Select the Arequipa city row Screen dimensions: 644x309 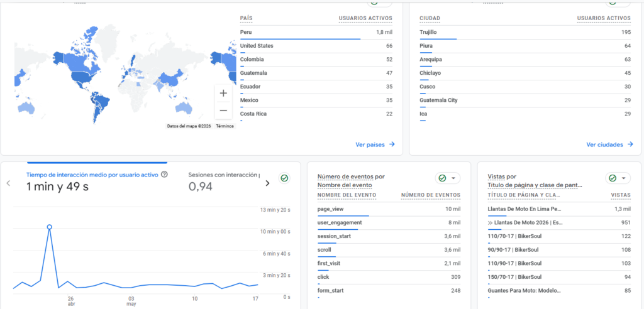pos(525,60)
